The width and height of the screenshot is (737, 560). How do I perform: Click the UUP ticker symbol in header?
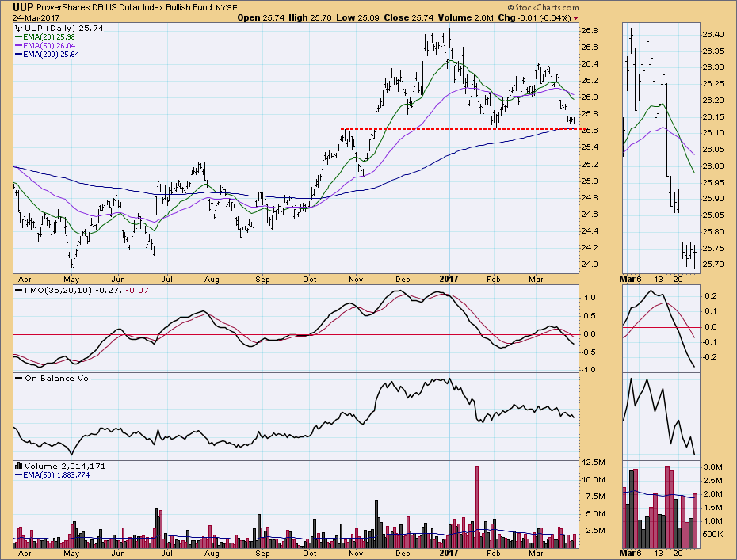click(22, 6)
